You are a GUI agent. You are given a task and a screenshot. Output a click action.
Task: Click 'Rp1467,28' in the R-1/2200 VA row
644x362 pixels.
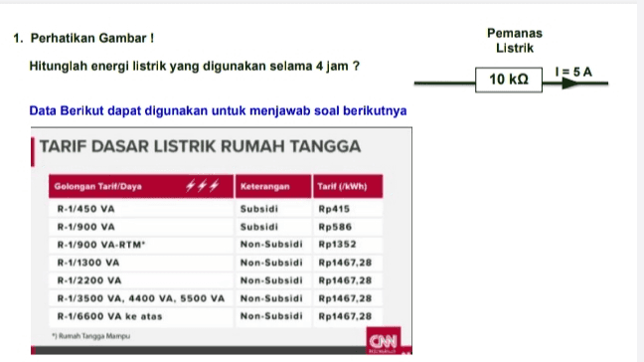[x=345, y=280]
